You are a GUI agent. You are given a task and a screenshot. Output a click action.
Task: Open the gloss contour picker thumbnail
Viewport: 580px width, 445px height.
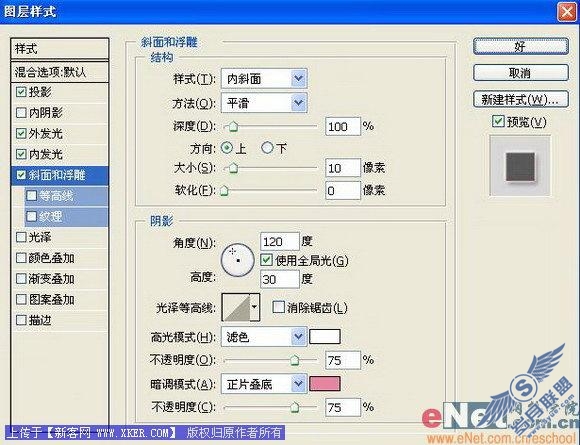click(x=236, y=307)
